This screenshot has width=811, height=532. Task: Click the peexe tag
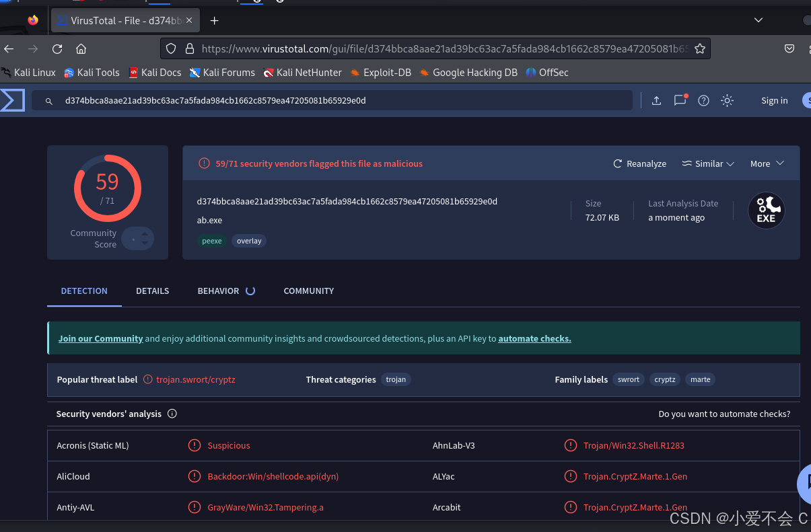(212, 241)
